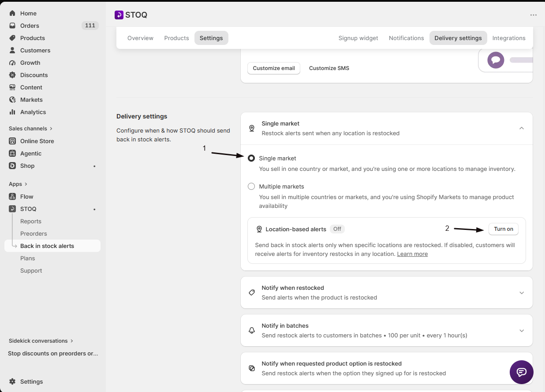The height and width of the screenshot is (392, 545).
Task: Click the Off status badge
Action: (x=337, y=229)
